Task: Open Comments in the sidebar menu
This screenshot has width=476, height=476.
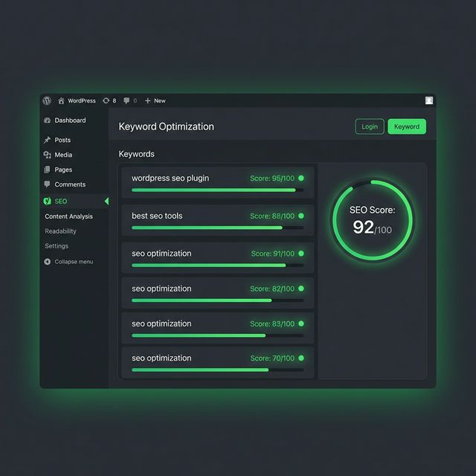Action: pos(69,184)
